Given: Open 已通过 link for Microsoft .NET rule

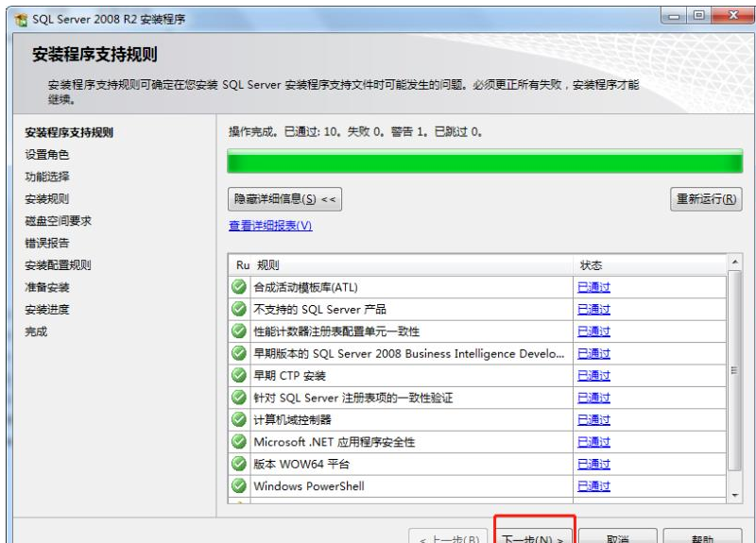Looking at the screenshot, I should coord(594,442).
